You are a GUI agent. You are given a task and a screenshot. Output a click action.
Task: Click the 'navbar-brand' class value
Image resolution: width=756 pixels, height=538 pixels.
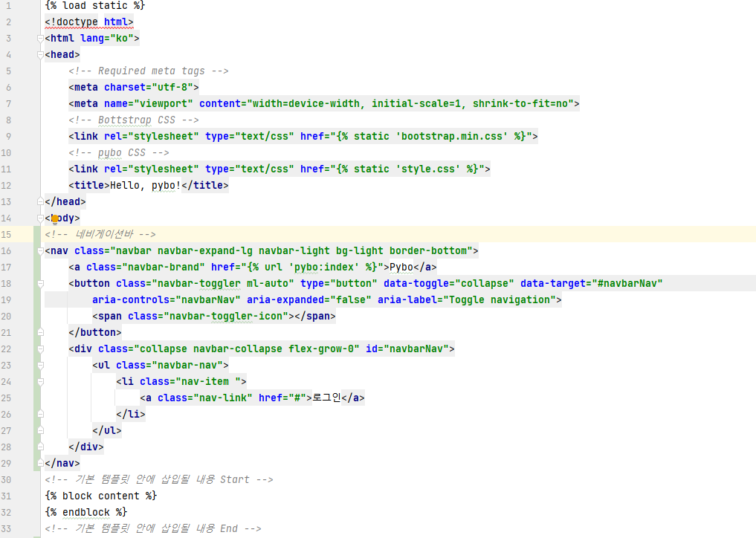point(164,267)
